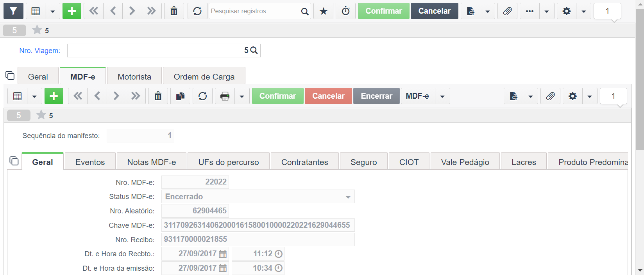644x275 pixels.
Task: Open the Notas MDF-e tab
Action: pos(152,162)
